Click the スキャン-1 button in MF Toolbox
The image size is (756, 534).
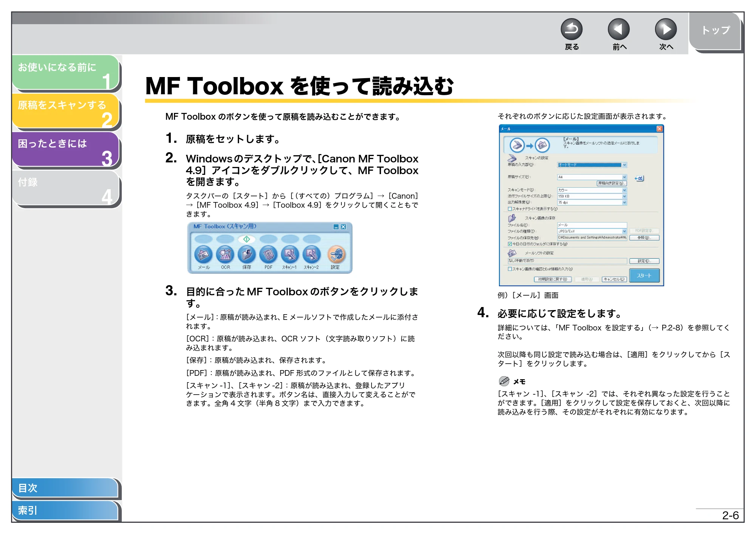pos(290,255)
